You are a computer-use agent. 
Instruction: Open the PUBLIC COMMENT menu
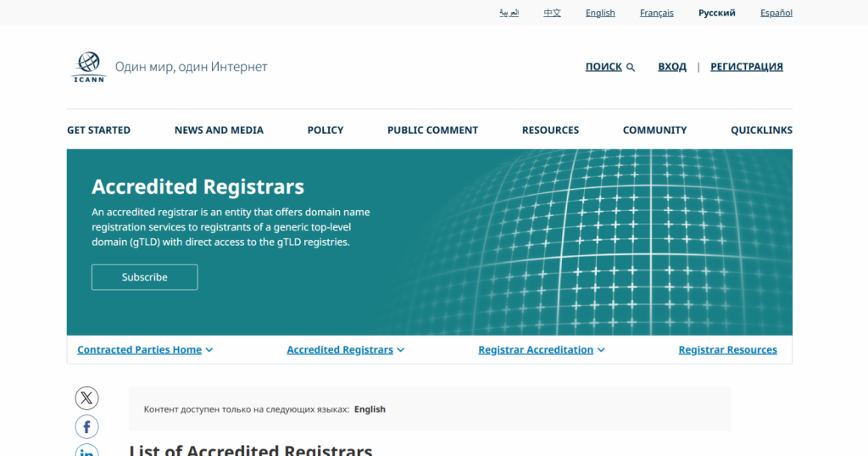click(432, 130)
